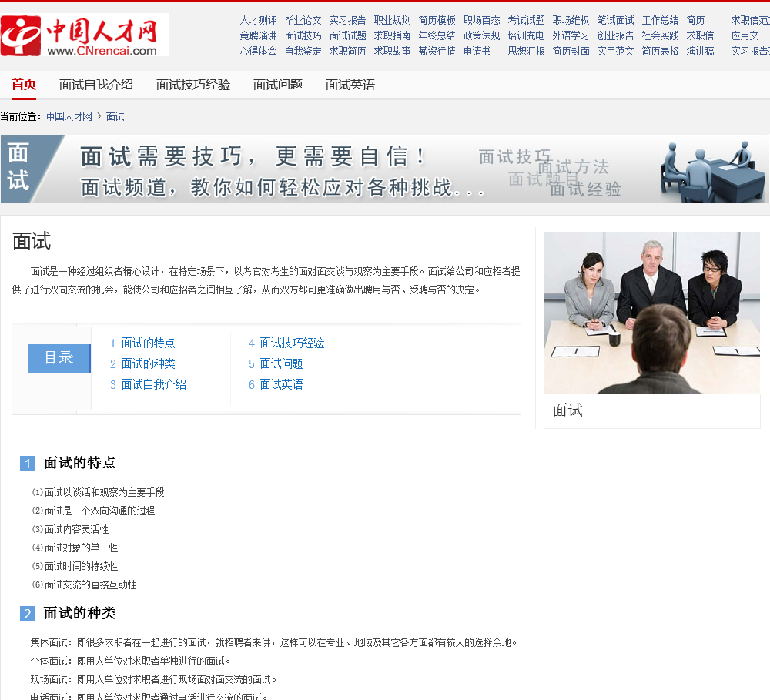770x700 pixels.
Task: Open the 创业报告 header link
Action: [616, 36]
